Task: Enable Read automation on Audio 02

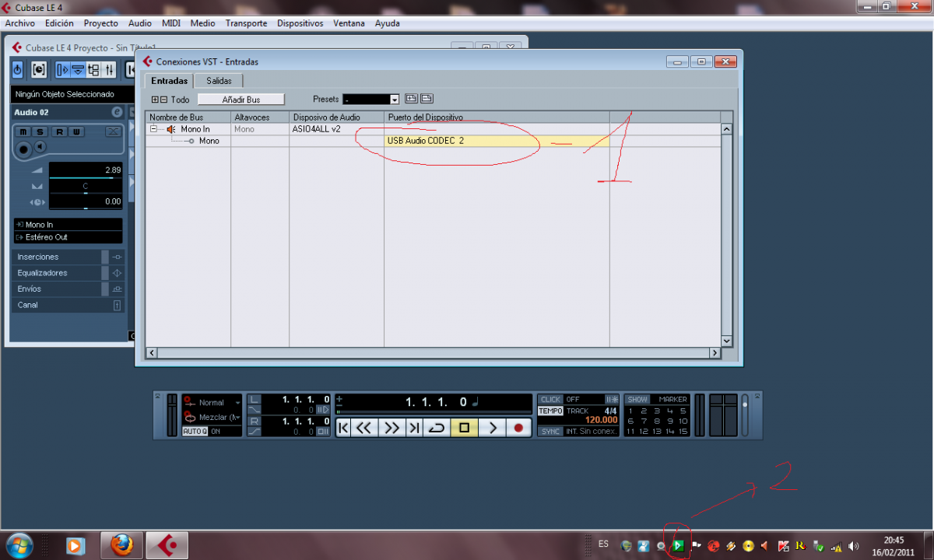Action: coord(59,132)
